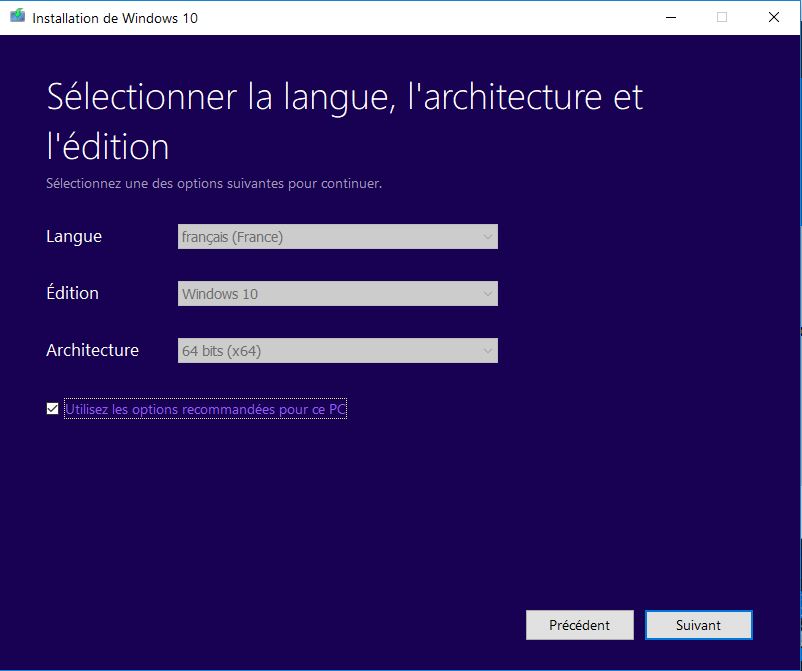Return to the previous step with Précédent
The image size is (802, 671).
[x=580, y=625]
